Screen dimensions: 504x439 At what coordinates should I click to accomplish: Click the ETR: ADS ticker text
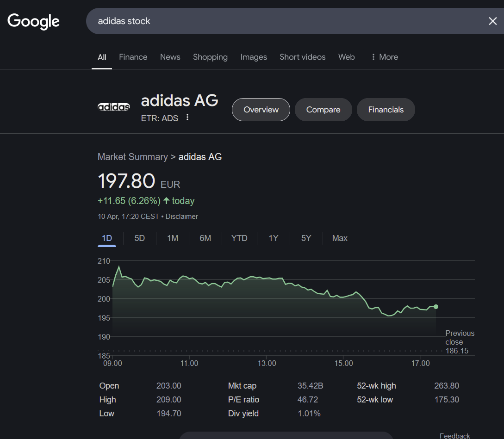(159, 118)
